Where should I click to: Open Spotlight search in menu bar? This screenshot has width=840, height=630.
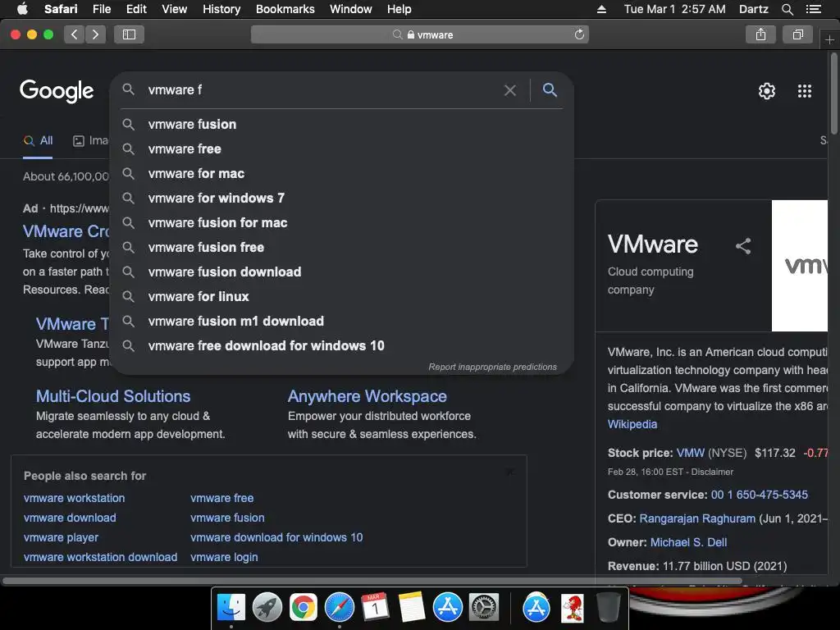(787, 9)
